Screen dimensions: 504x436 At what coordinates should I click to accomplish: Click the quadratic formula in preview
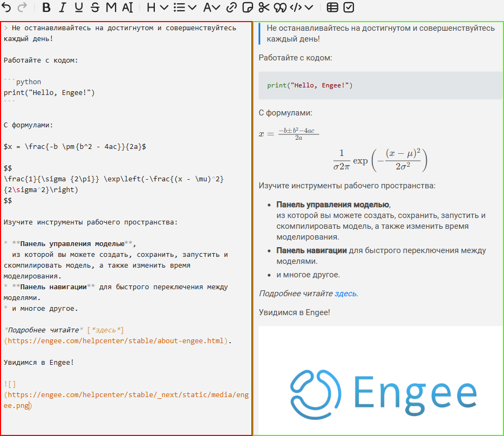(x=289, y=134)
